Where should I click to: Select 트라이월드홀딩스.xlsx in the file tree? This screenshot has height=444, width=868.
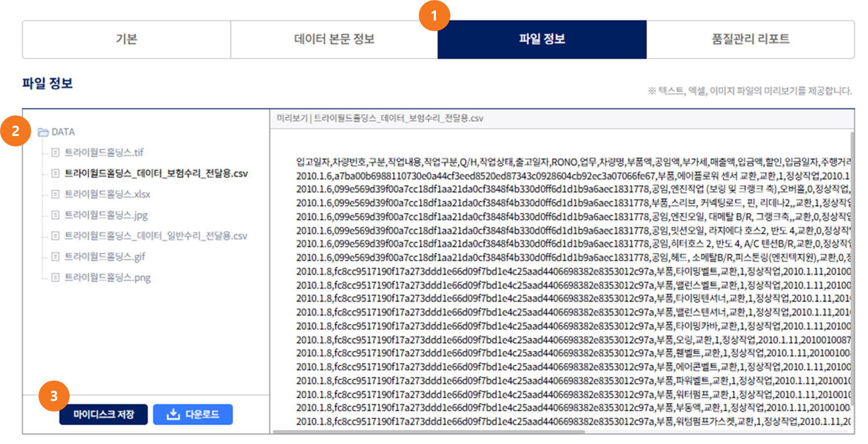pyautogui.click(x=108, y=194)
